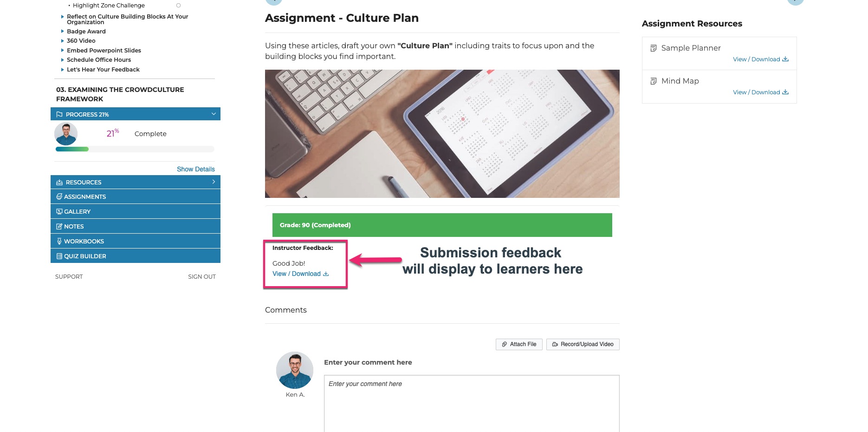The height and width of the screenshot is (432, 868).
Task: Click the Good Job! feedback text
Action: [x=289, y=263]
